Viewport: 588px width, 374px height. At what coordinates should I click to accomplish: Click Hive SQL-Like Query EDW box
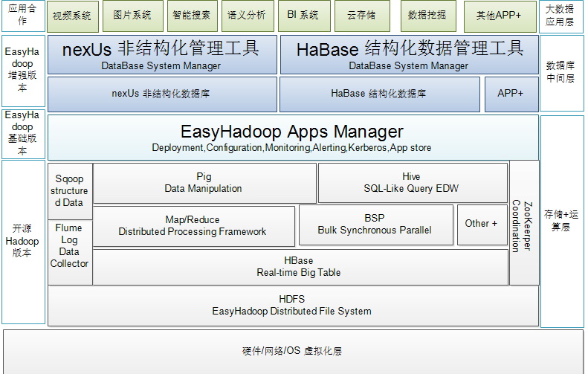413,183
